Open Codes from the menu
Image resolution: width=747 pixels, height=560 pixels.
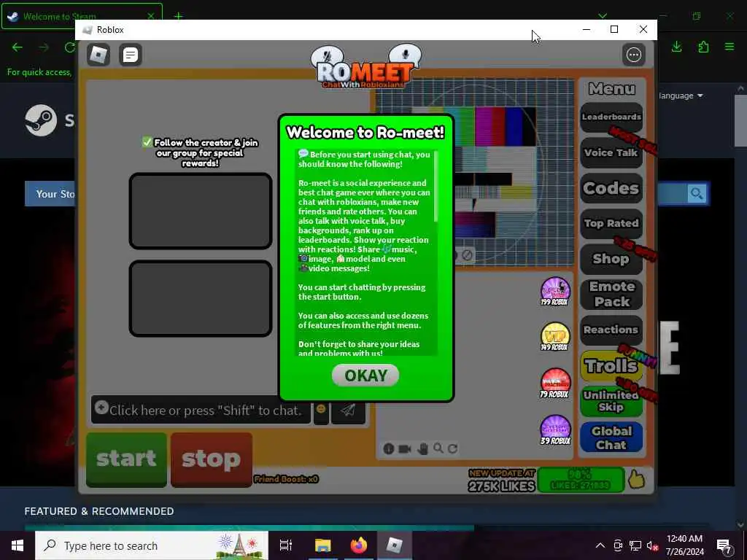[611, 188]
